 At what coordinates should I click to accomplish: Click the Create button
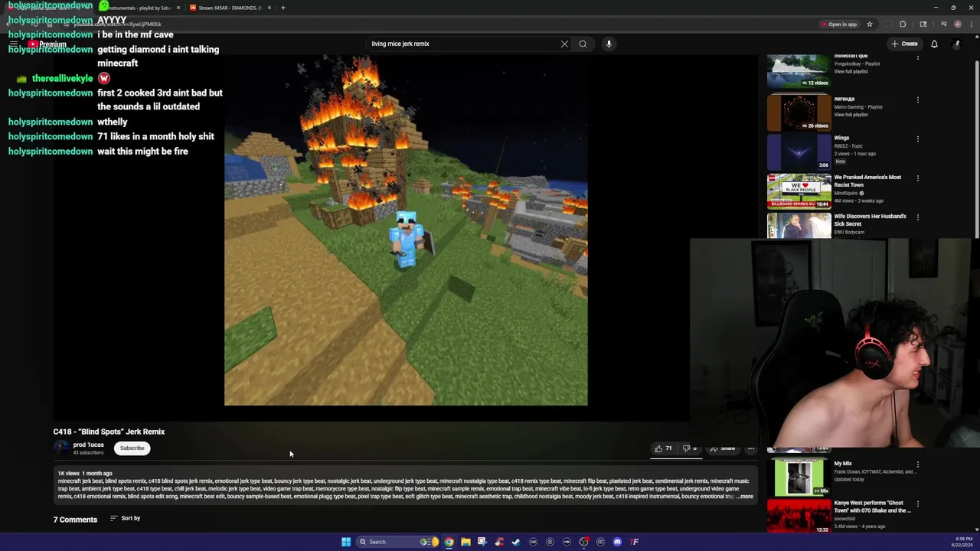[x=904, y=44]
